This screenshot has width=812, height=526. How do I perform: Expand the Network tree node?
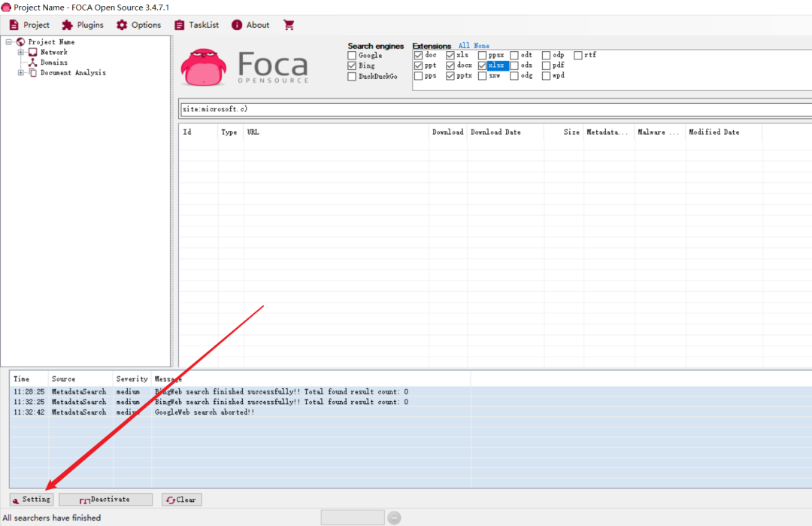pos(21,53)
